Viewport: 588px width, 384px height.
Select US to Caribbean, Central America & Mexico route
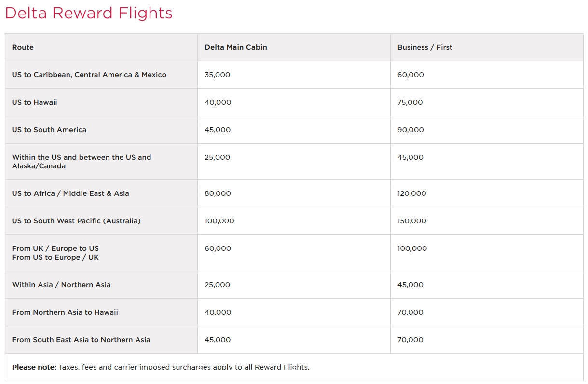89,75
